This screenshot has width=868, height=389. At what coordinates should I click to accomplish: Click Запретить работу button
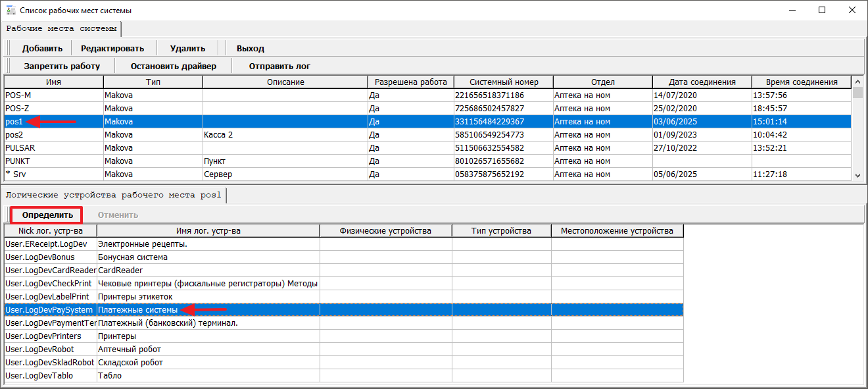62,66
